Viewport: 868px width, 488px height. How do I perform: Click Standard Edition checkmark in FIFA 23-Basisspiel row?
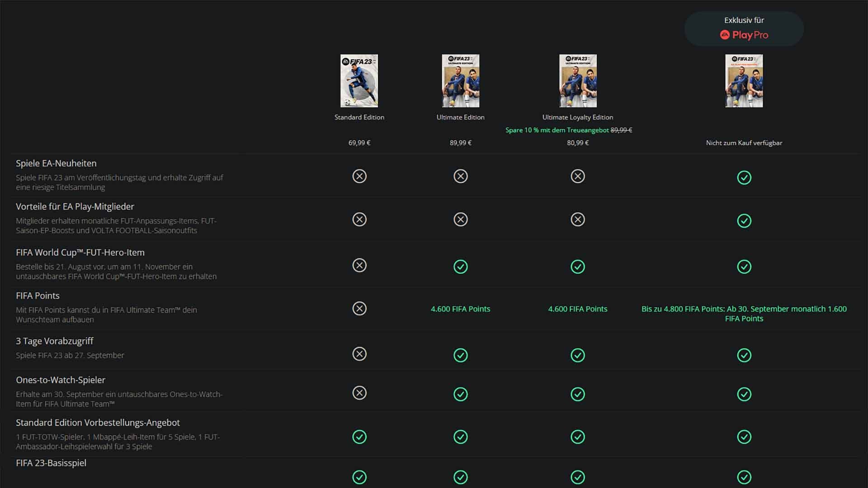pos(359,477)
